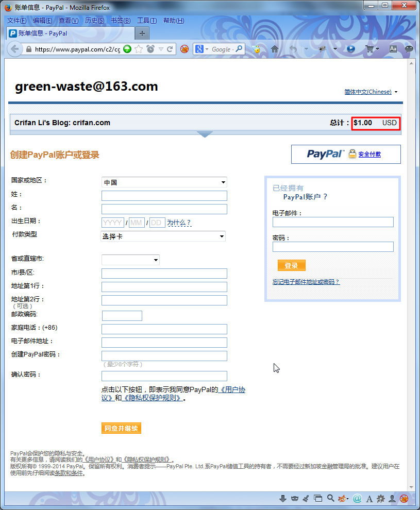Open the 历史(S) menu
Image resolution: width=420 pixels, height=510 pixels.
(x=94, y=21)
